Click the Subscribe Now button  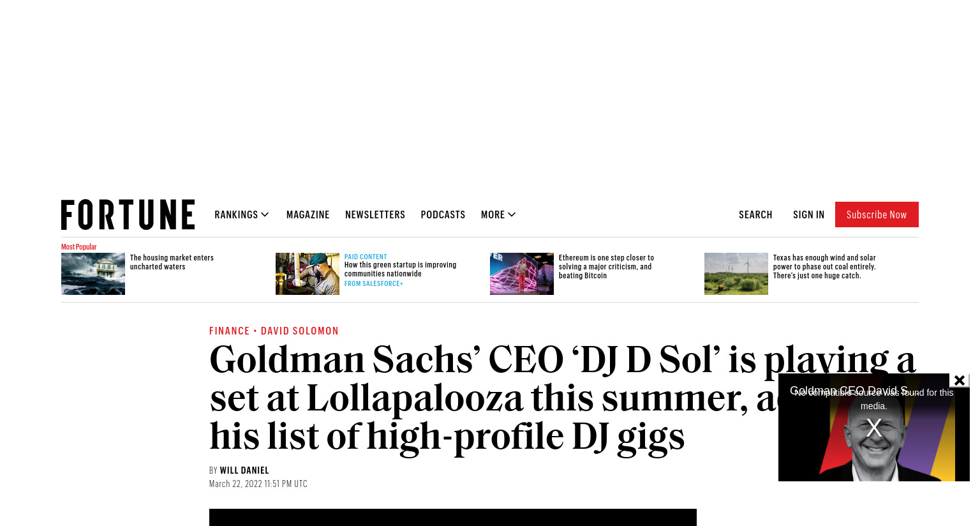pyautogui.click(x=877, y=214)
